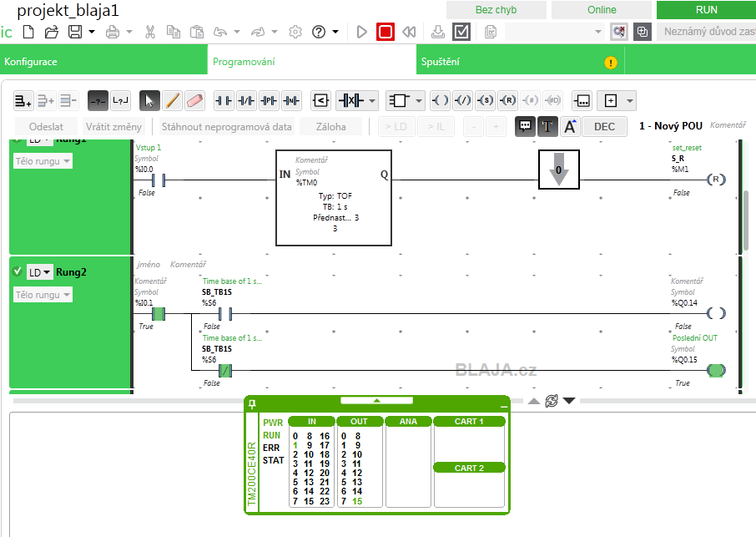Click Stáhnout neprogramová data button
Image resolution: width=756 pixels, height=537 pixels.
pyautogui.click(x=227, y=126)
